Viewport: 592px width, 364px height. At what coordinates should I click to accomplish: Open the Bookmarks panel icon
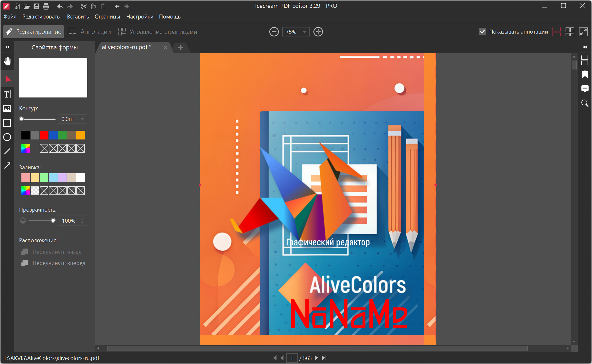click(x=585, y=75)
